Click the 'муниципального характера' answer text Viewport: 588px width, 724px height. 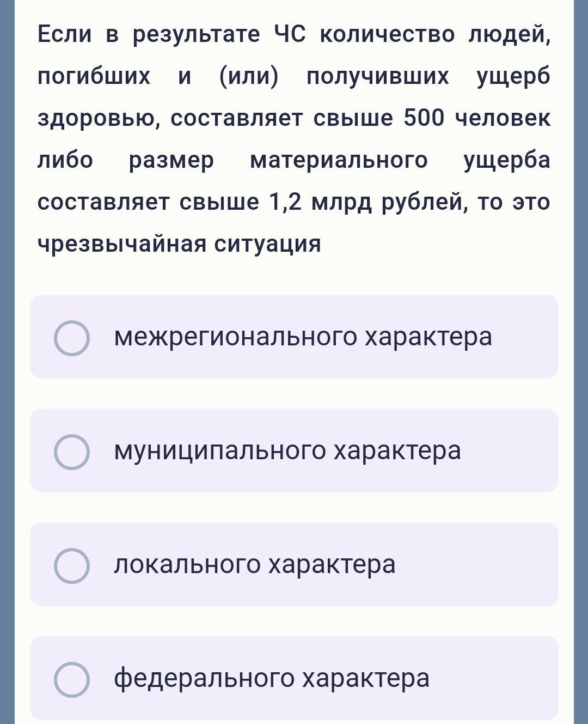(287, 451)
